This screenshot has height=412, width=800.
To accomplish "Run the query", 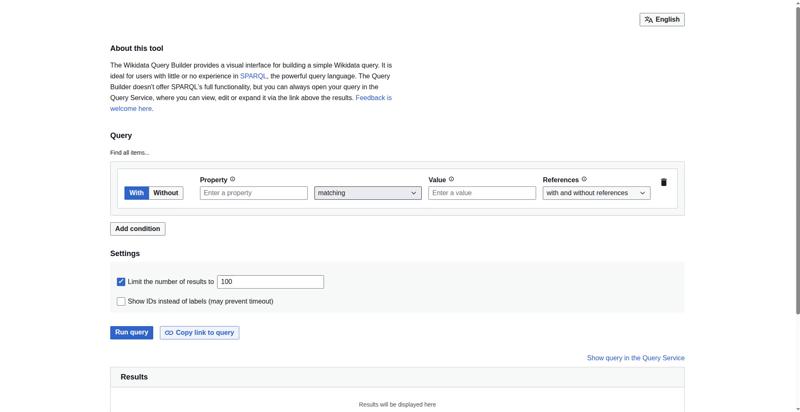I will (131, 332).
